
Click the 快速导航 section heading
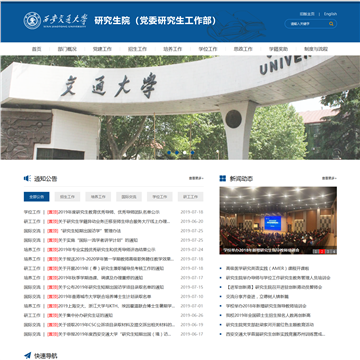46,356
